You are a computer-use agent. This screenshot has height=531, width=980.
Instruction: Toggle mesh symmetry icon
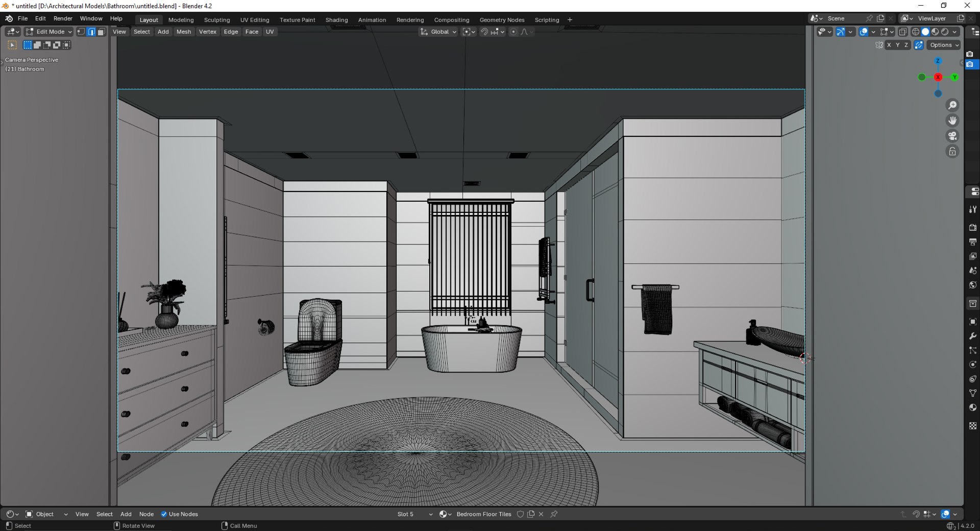[x=879, y=45]
